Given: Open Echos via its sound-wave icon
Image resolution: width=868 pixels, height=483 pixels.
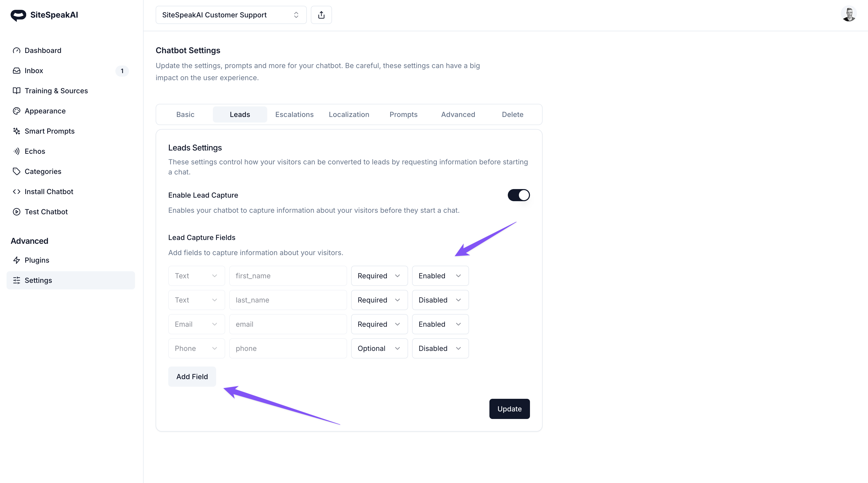Looking at the screenshot, I should (17, 152).
